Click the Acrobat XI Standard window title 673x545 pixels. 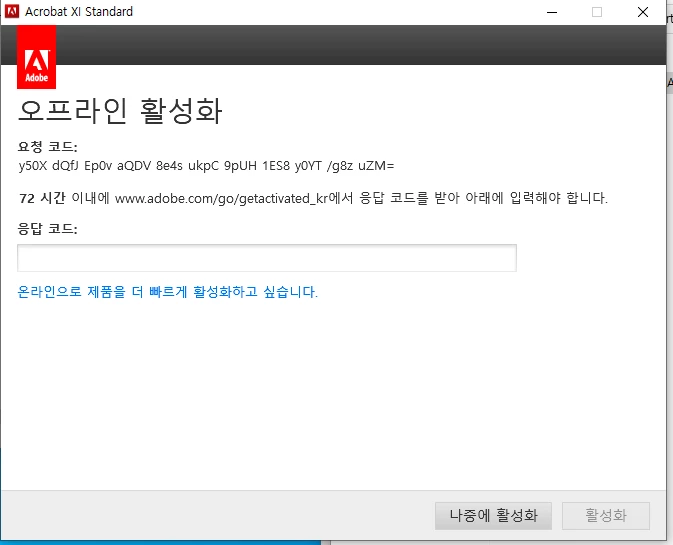coord(79,12)
